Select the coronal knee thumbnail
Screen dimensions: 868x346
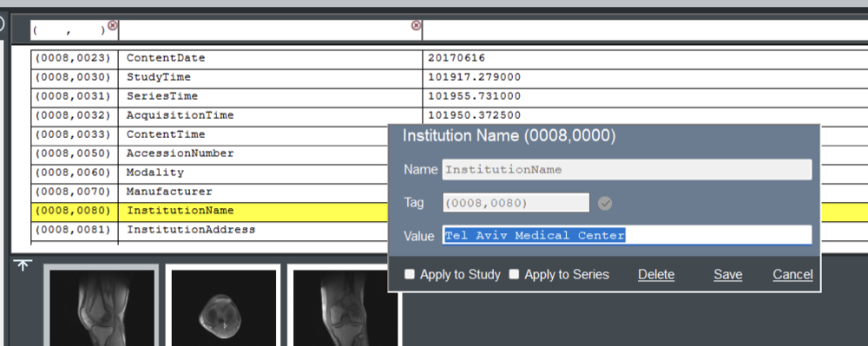click(x=345, y=305)
